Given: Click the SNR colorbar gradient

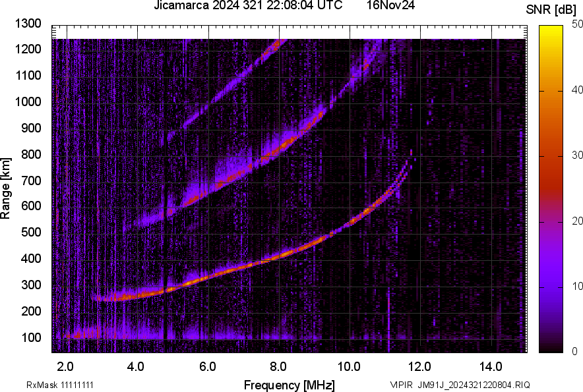Looking at the screenshot, I should [x=551, y=189].
